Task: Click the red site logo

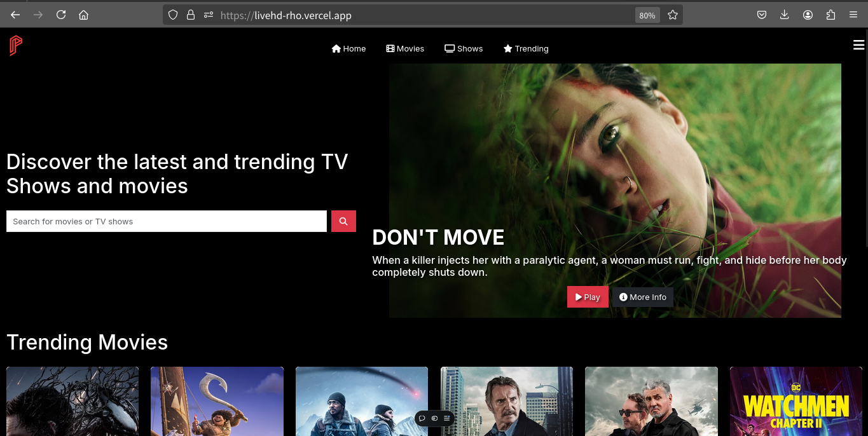Action: [x=15, y=46]
